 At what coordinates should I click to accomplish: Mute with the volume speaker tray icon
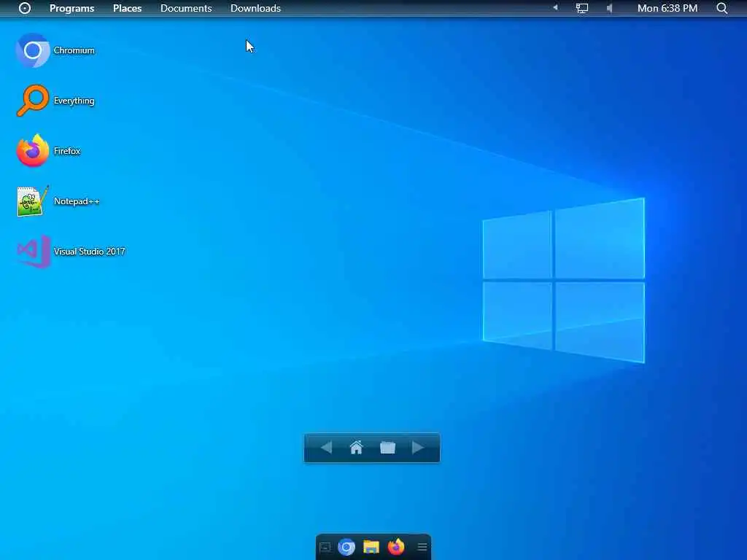[x=609, y=8]
